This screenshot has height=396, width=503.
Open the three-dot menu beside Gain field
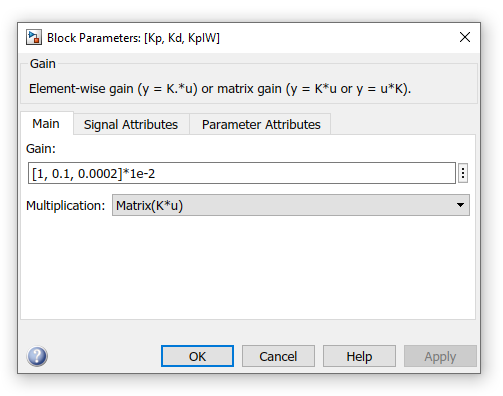(463, 173)
